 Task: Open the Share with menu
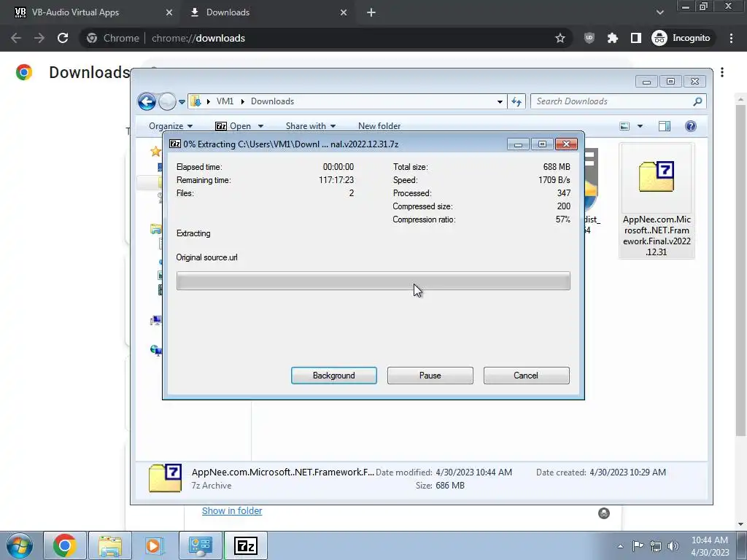click(x=311, y=126)
